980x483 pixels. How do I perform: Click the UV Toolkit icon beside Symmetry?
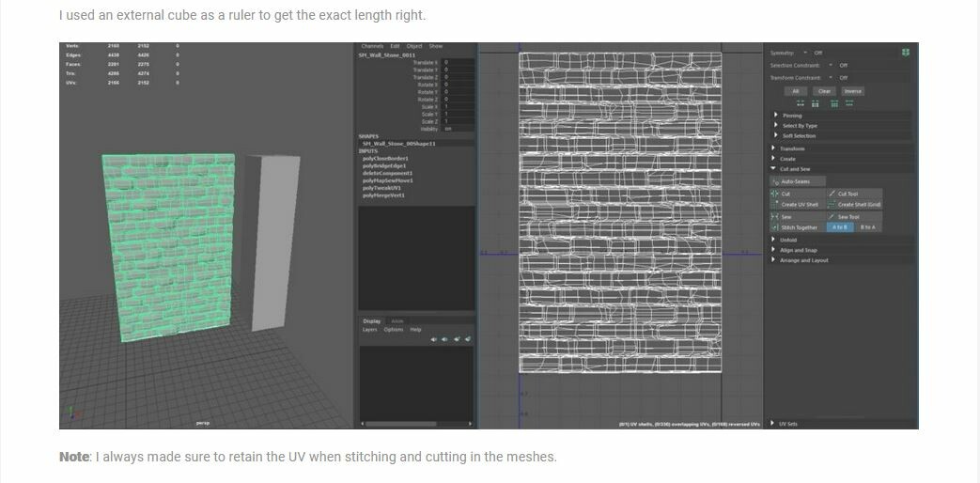click(906, 53)
